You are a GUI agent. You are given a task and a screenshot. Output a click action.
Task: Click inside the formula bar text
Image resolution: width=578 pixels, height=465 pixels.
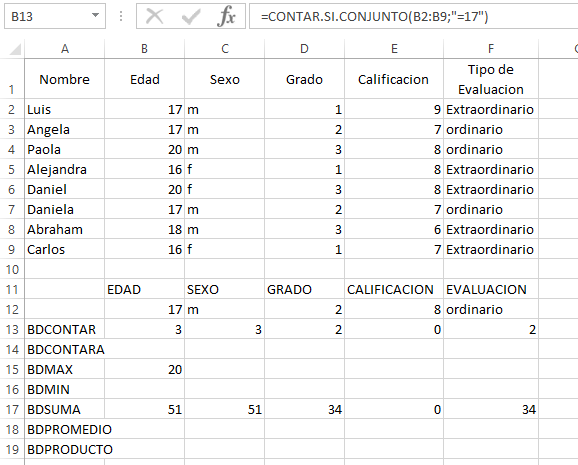(x=414, y=16)
